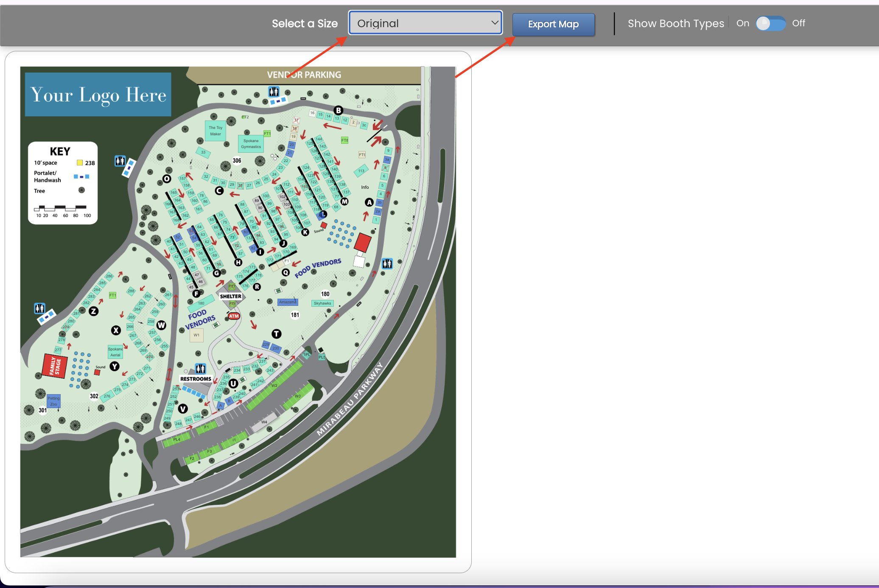This screenshot has width=879, height=588.
Task: Click the SHELTER label on map
Action: pyautogui.click(x=230, y=297)
